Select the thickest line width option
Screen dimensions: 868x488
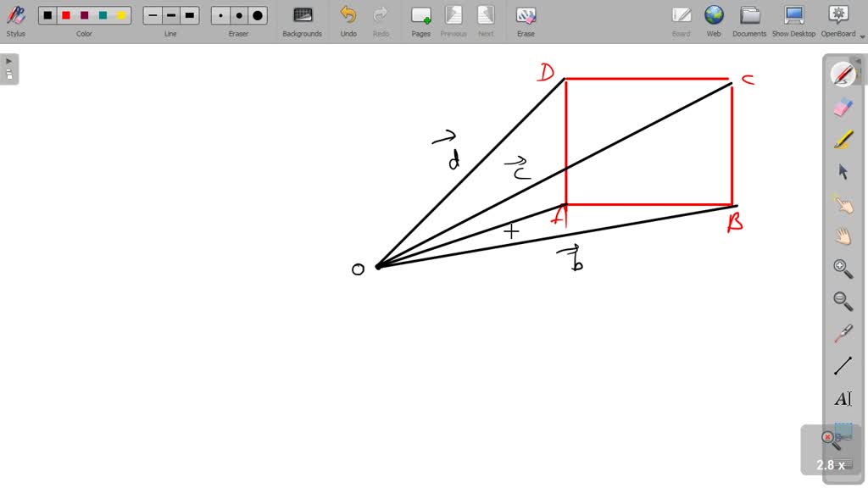pos(189,14)
